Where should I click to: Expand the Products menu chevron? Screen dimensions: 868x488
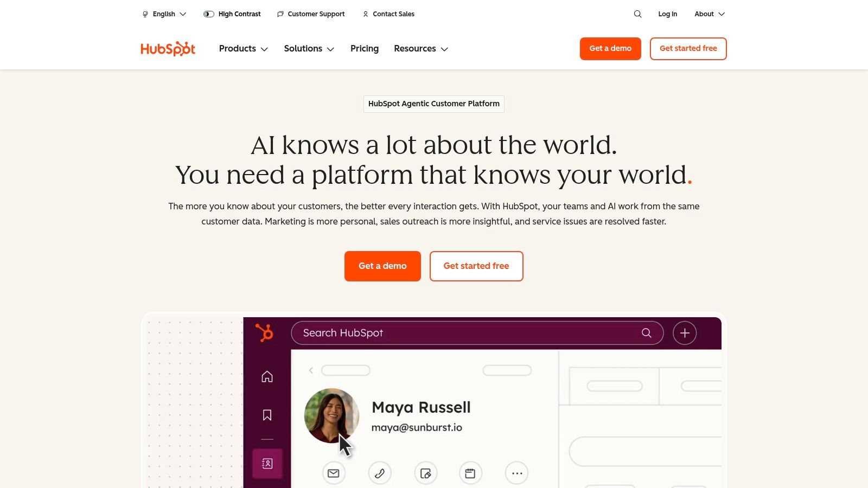[x=265, y=49]
